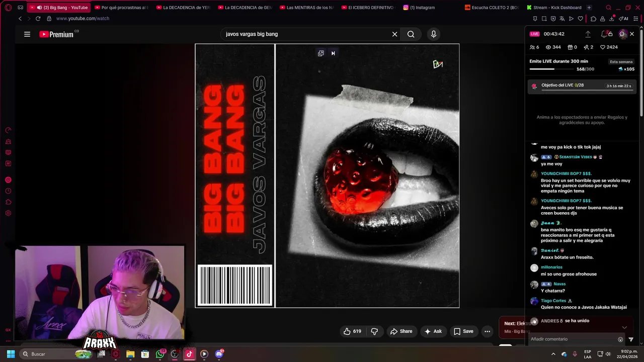Go back to the previous page
644x362 pixels.
pyautogui.click(x=20, y=19)
